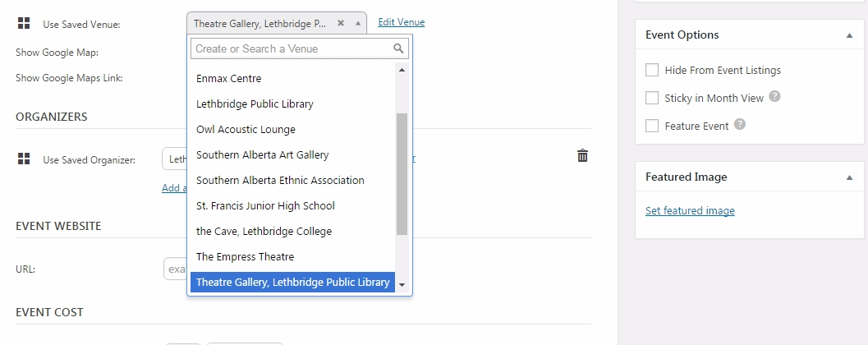
Task: Select Enmax Centre from venue list
Action: pos(229,79)
